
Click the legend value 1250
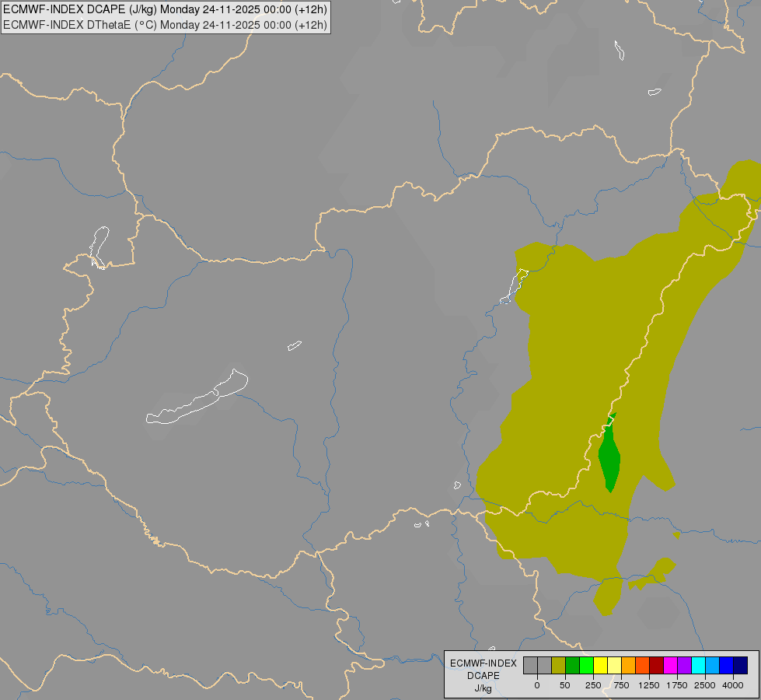tap(649, 685)
